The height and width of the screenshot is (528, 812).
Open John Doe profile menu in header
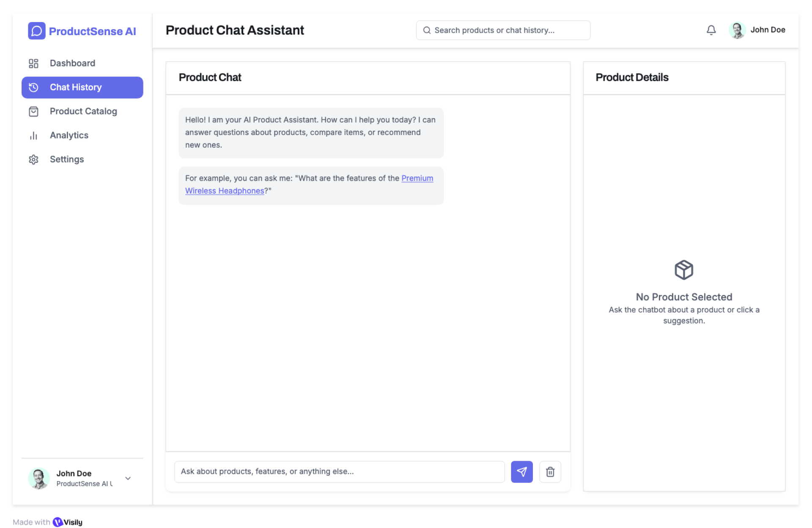click(x=757, y=30)
